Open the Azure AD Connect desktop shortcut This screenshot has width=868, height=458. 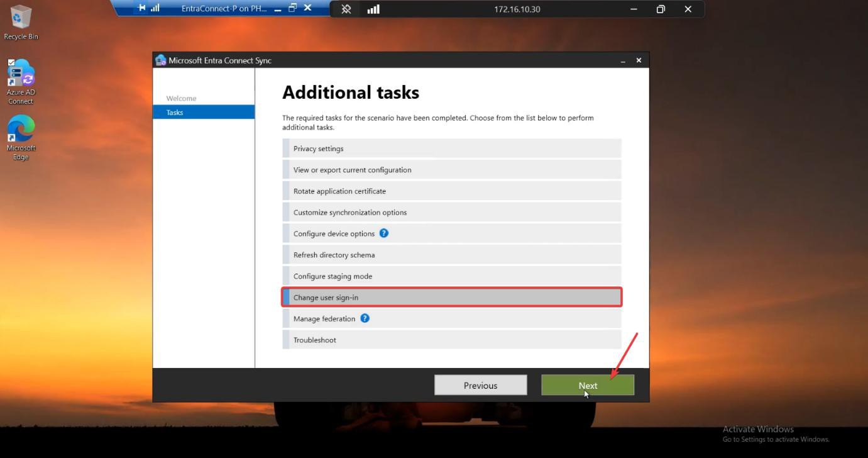(x=21, y=82)
